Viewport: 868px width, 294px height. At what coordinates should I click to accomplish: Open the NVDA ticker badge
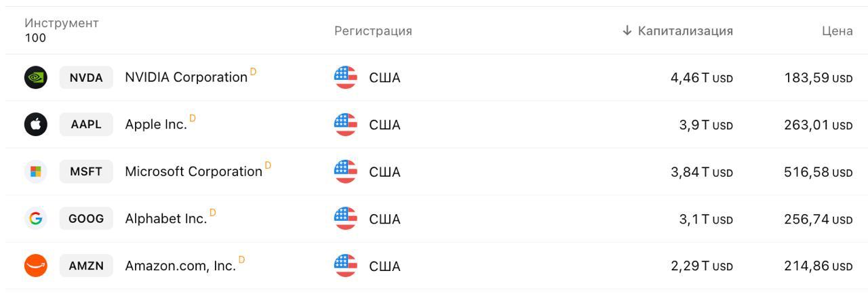coord(86,77)
